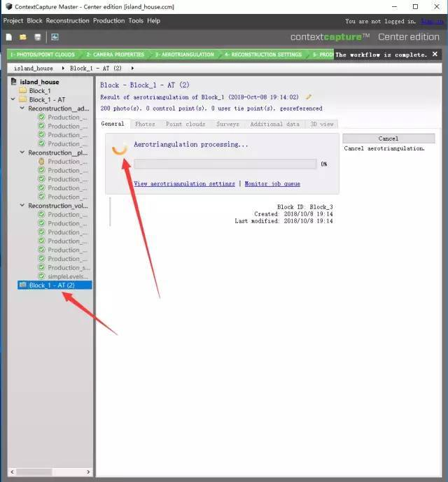Collapse the Reconstruction_vol... node
Image resolution: width=448 pixels, height=482 pixels.
[22, 205]
